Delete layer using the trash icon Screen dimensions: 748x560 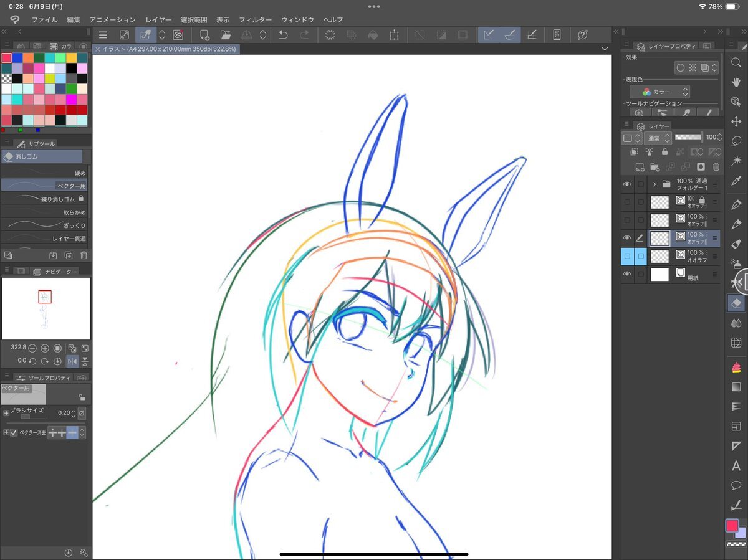pyautogui.click(x=716, y=167)
